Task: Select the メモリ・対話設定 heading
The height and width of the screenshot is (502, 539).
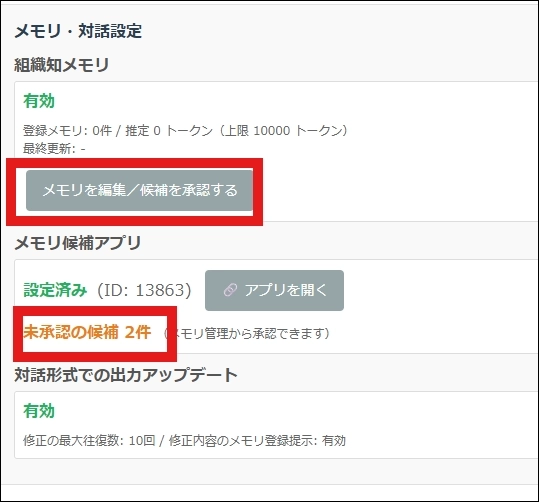Action: click(x=78, y=31)
